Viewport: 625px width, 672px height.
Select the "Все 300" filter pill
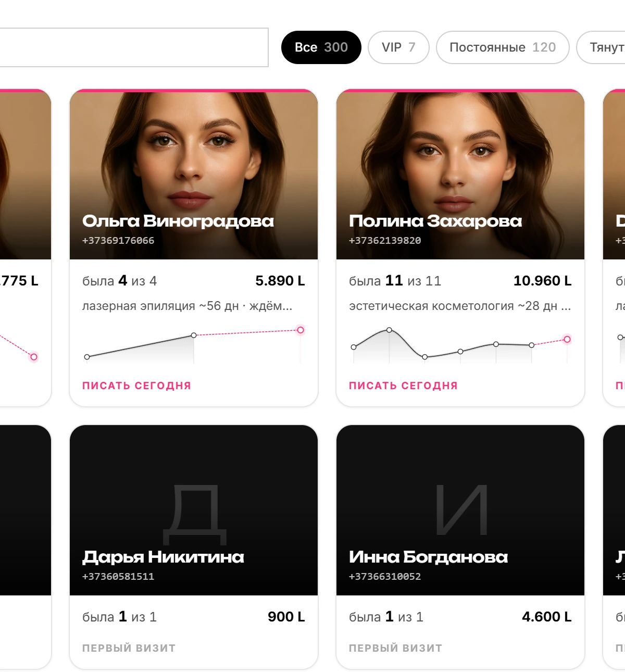tap(321, 47)
